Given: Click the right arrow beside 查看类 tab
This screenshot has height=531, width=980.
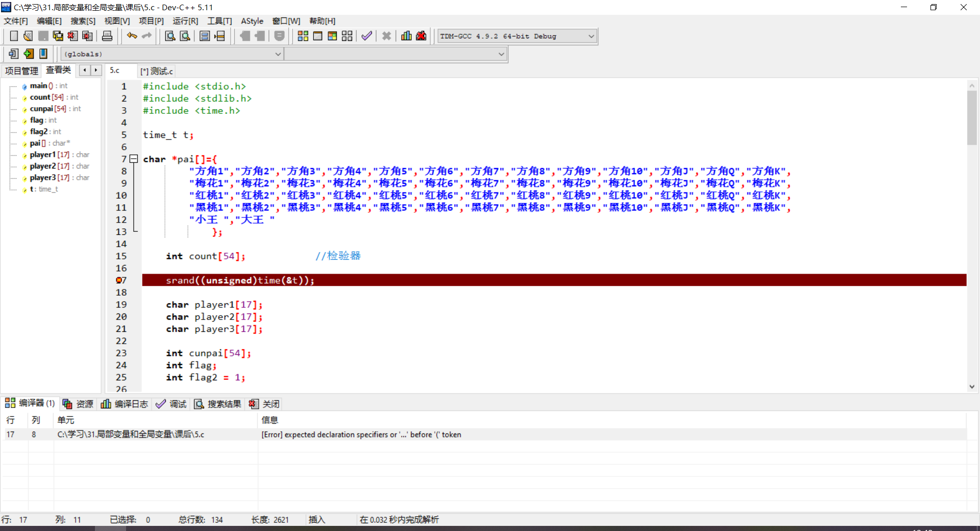Looking at the screenshot, I should tap(95, 70).
